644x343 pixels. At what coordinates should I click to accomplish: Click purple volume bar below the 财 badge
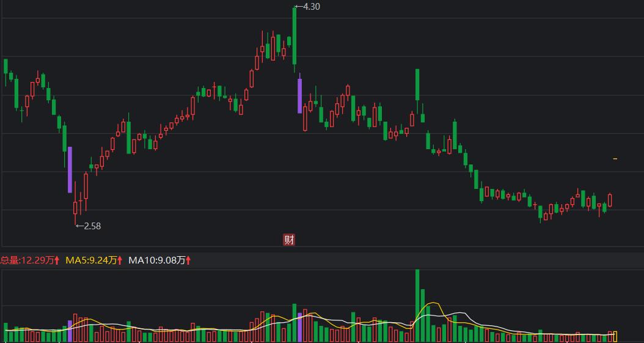300,327
